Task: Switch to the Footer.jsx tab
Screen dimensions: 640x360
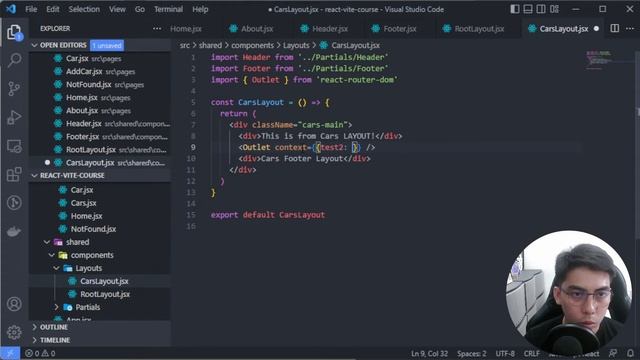Action: [400, 29]
